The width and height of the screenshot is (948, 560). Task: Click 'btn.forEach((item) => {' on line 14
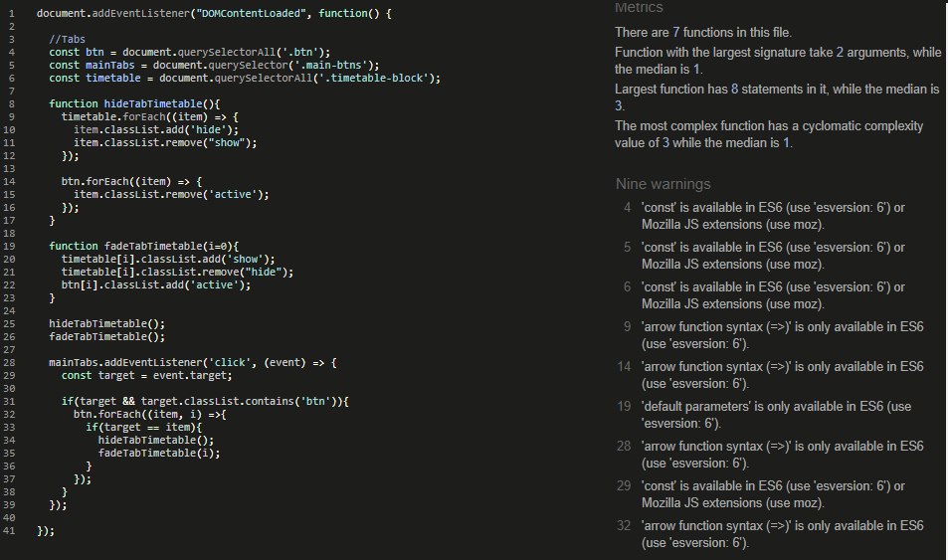coord(131,181)
